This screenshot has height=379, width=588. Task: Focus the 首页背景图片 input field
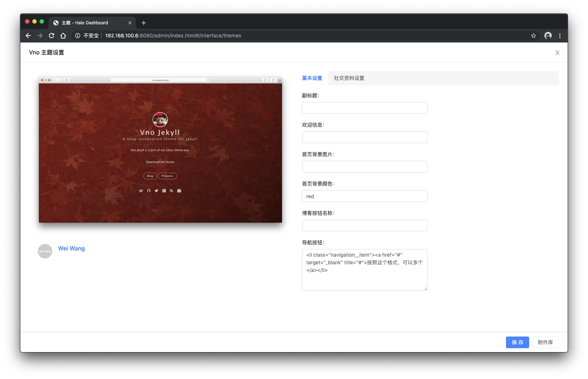365,167
